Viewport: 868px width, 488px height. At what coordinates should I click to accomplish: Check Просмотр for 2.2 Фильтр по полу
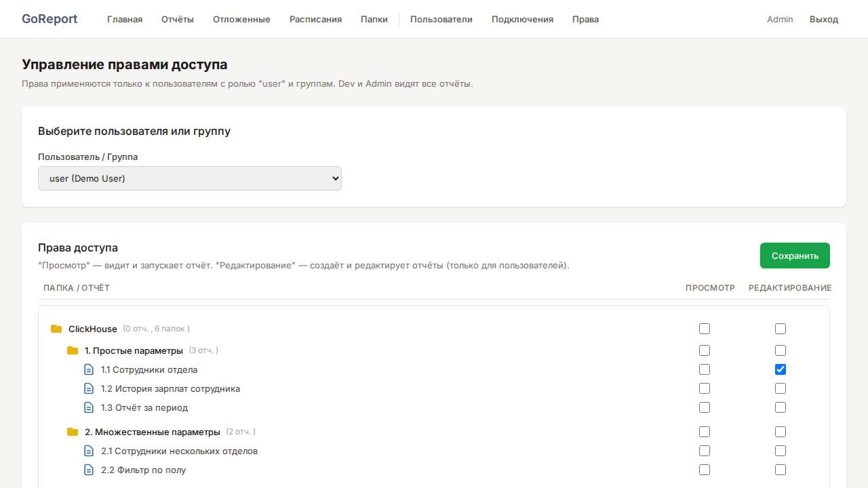pos(705,470)
